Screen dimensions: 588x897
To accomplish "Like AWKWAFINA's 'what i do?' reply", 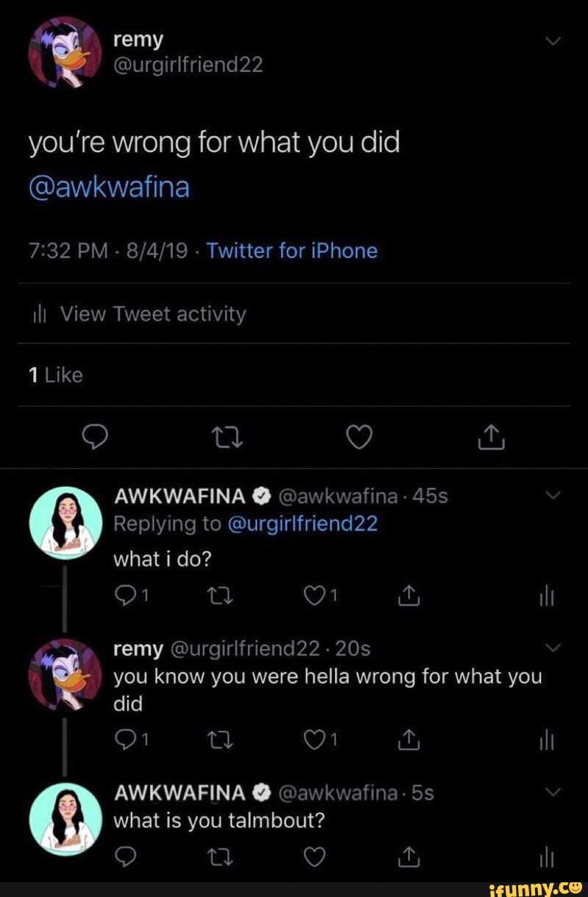I will pyautogui.click(x=315, y=597).
